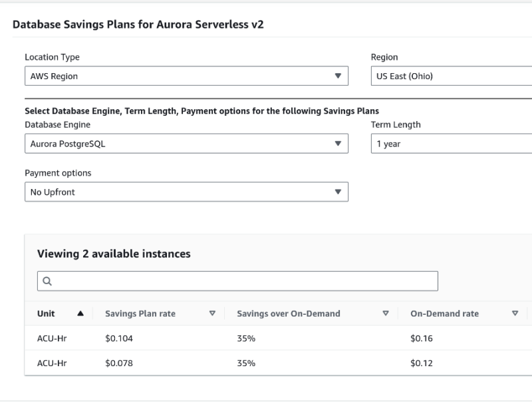This screenshot has height=414, width=532.
Task: Open the dropdown showing AWS Region
Action: point(180,76)
